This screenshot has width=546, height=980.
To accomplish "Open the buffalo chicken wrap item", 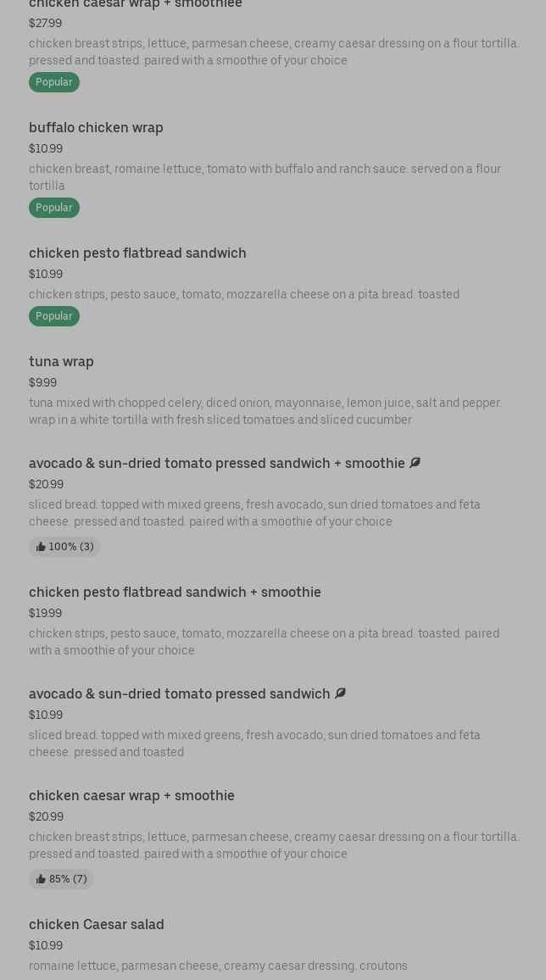I will (x=96, y=128).
